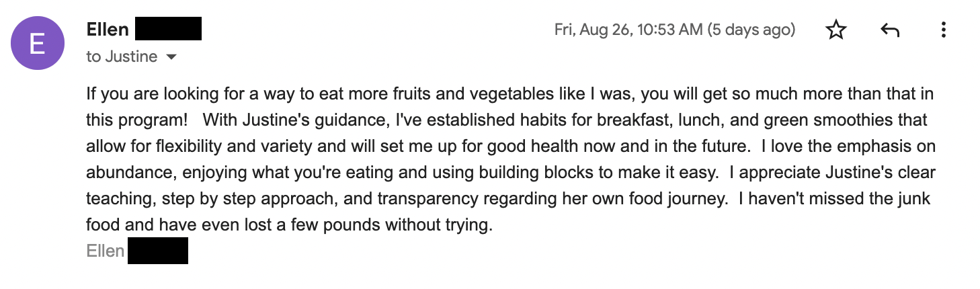This screenshot has height=289, width=980.
Task: Click the "to Justine" recipient text
Action: click(x=122, y=57)
